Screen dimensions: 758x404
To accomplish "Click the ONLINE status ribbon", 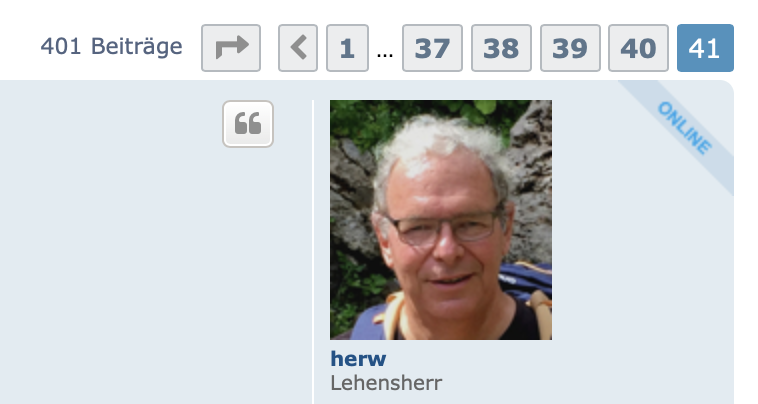I will 684,129.
